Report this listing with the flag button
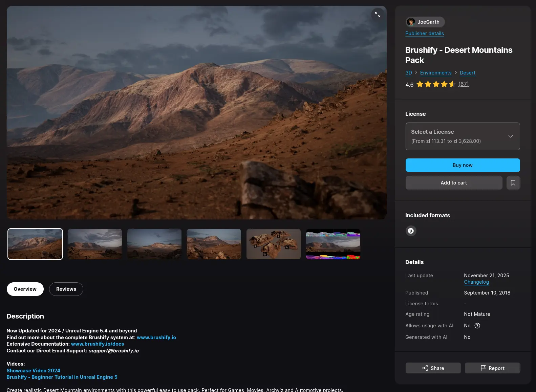The image size is (536, 392). point(492,368)
